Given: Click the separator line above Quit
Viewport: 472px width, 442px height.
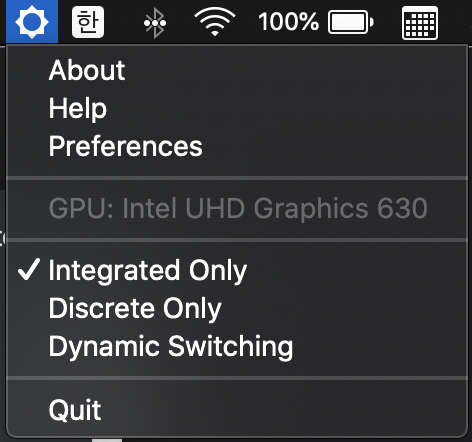Looking at the screenshot, I should [237, 378].
